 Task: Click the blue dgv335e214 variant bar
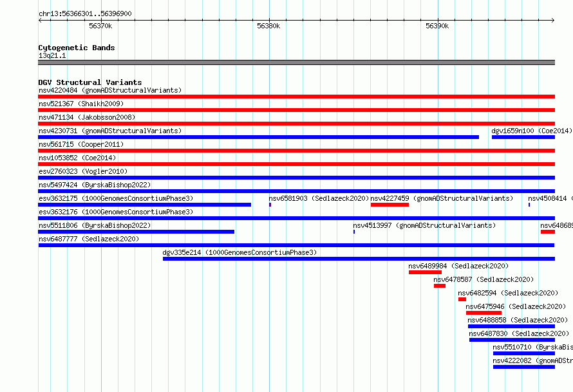(359, 259)
